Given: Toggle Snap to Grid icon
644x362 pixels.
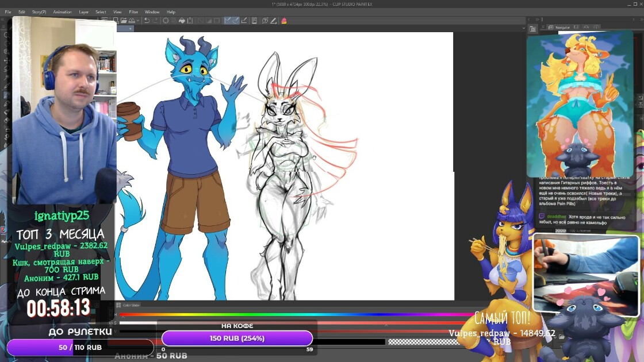Looking at the screenshot, I should click(x=244, y=21).
